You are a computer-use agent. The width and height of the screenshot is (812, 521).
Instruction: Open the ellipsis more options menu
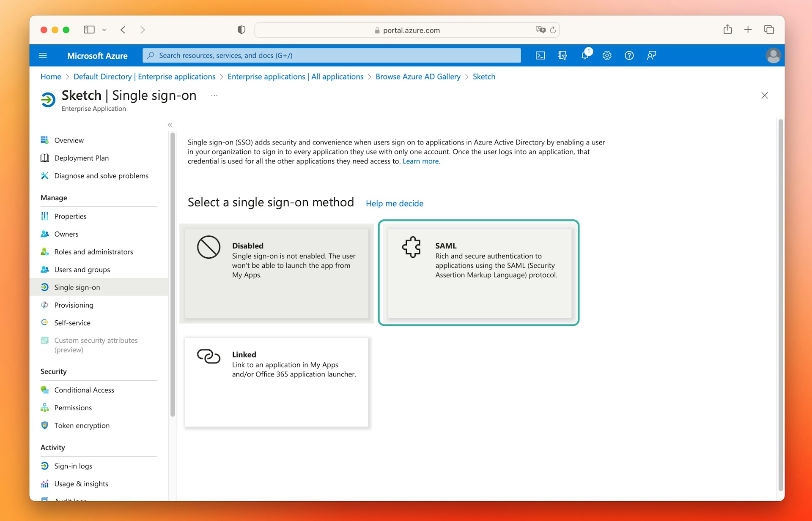click(214, 95)
